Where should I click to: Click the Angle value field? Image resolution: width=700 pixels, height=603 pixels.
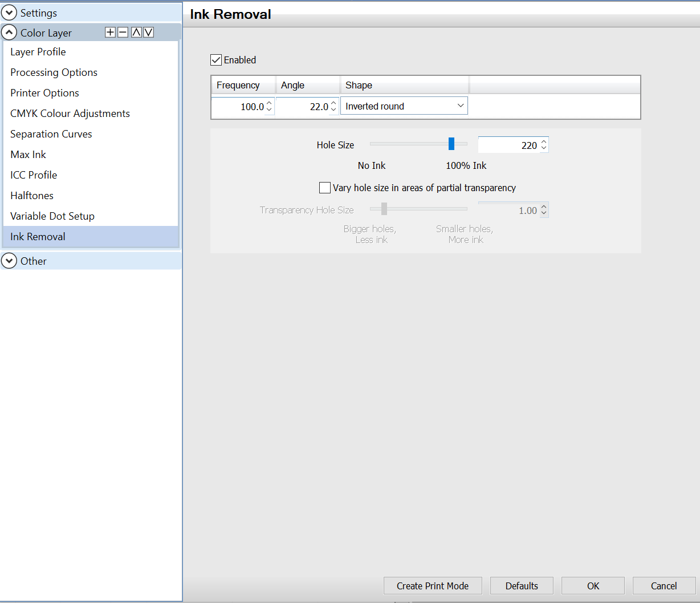click(x=303, y=107)
